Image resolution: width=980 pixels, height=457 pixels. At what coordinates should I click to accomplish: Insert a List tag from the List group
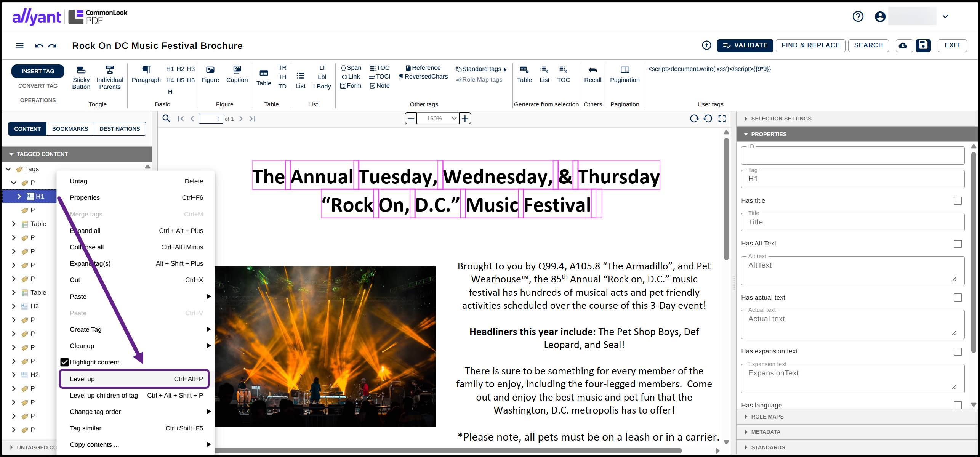click(301, 80)
